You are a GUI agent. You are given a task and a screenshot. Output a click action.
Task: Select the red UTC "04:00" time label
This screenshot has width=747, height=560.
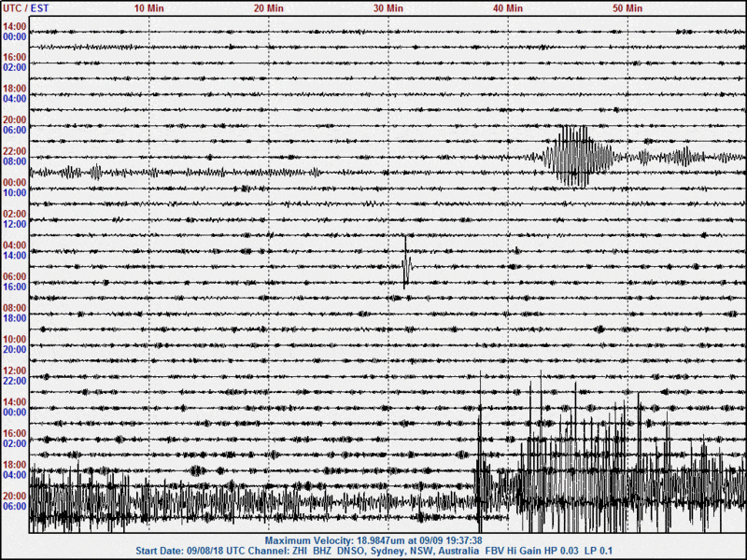(15, 245)
